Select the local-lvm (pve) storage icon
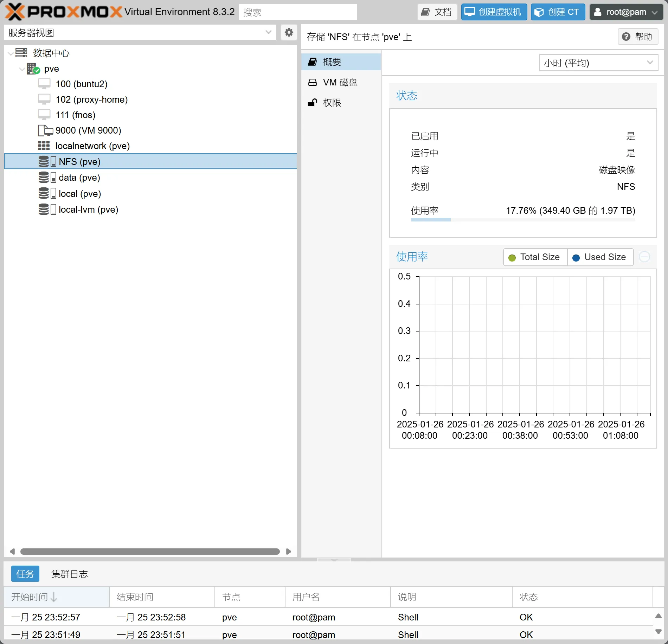 (x=47, y=210)
